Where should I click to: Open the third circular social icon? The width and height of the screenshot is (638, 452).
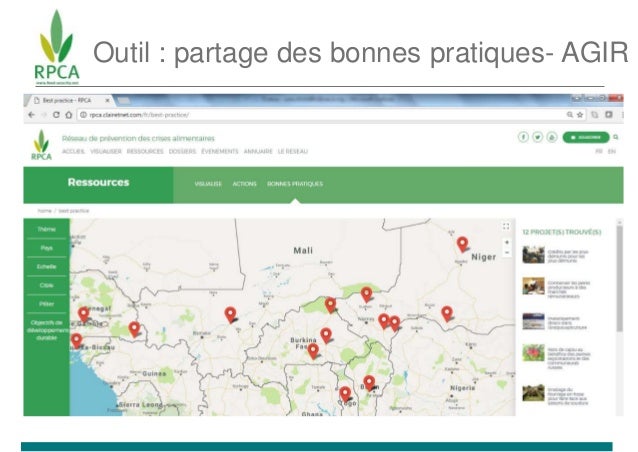[552, 137]
